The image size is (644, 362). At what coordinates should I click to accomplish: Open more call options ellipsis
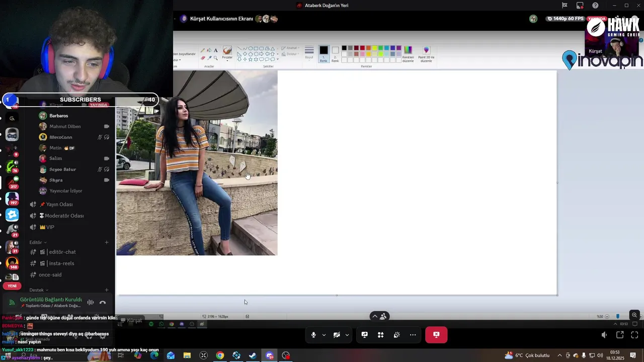tap(413, 335)
